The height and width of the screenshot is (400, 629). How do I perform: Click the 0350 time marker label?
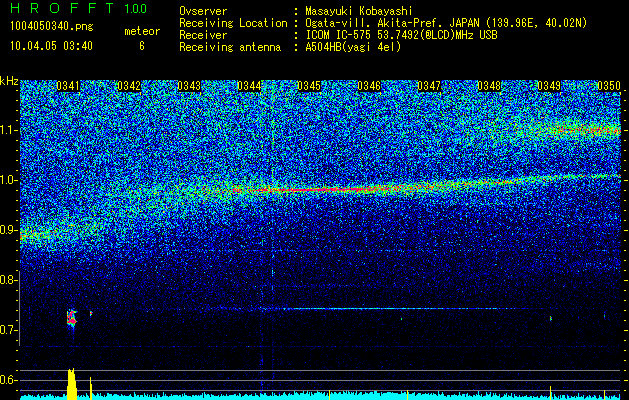(609, 86)
